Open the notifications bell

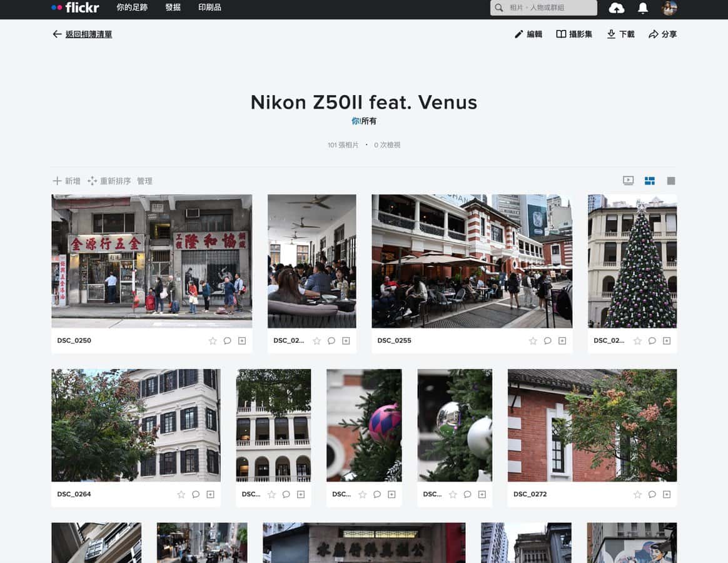[x=642, y=8]
